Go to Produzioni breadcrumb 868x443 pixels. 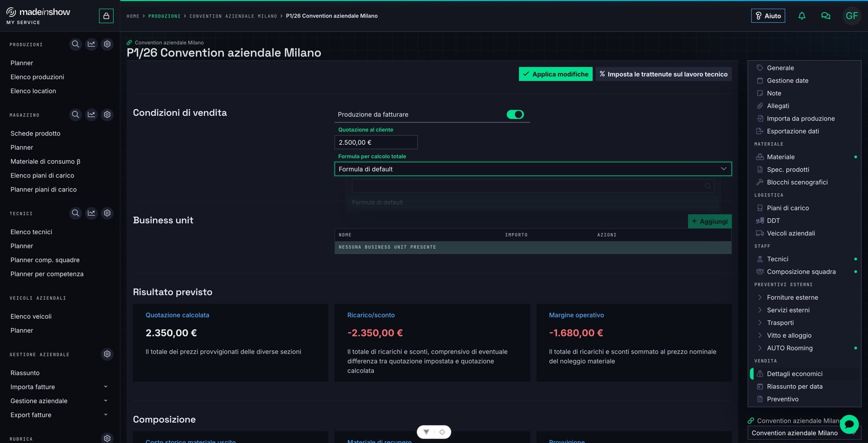click(x=164, y=16)
